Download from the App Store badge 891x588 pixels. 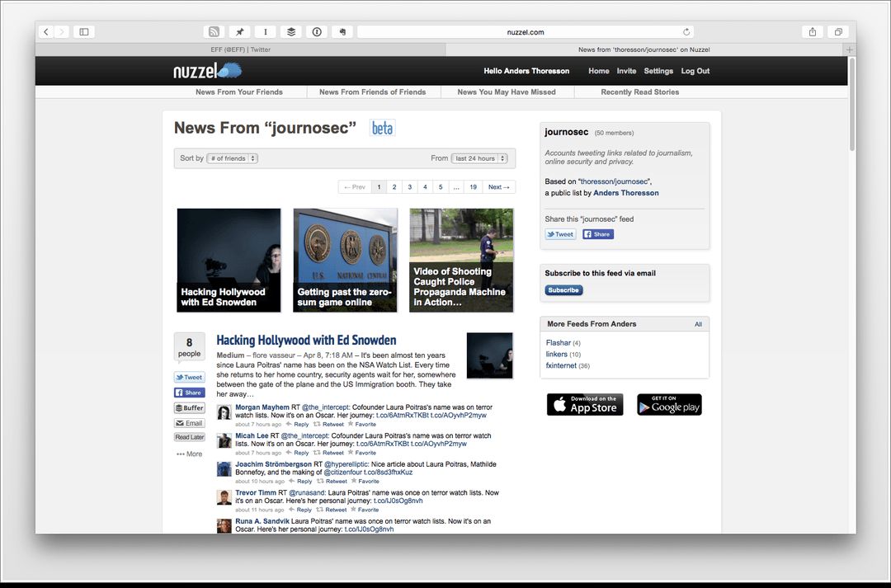coord(585,404)
